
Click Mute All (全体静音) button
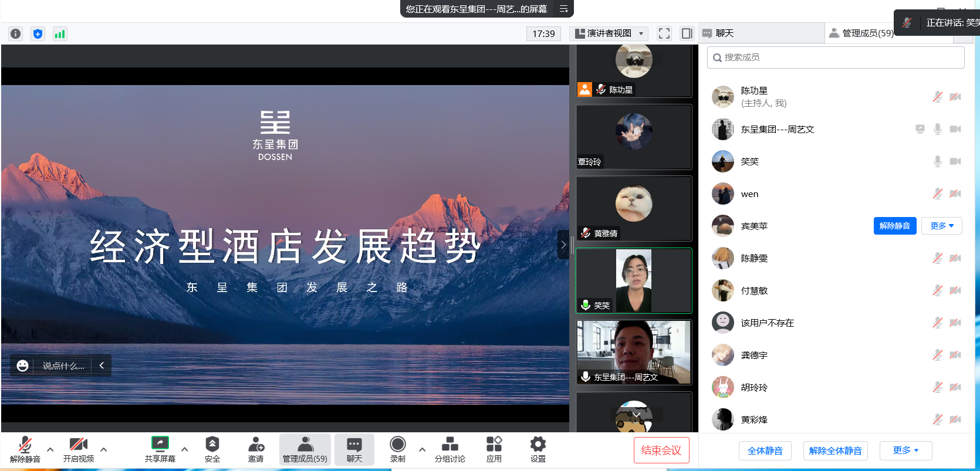tap(765, 450)
